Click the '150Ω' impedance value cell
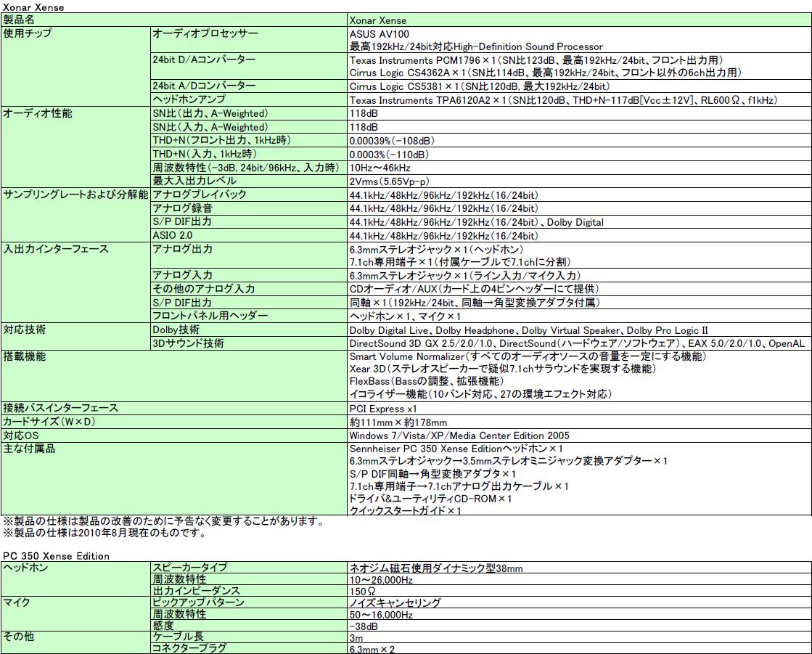 click(x=580, y=592)
